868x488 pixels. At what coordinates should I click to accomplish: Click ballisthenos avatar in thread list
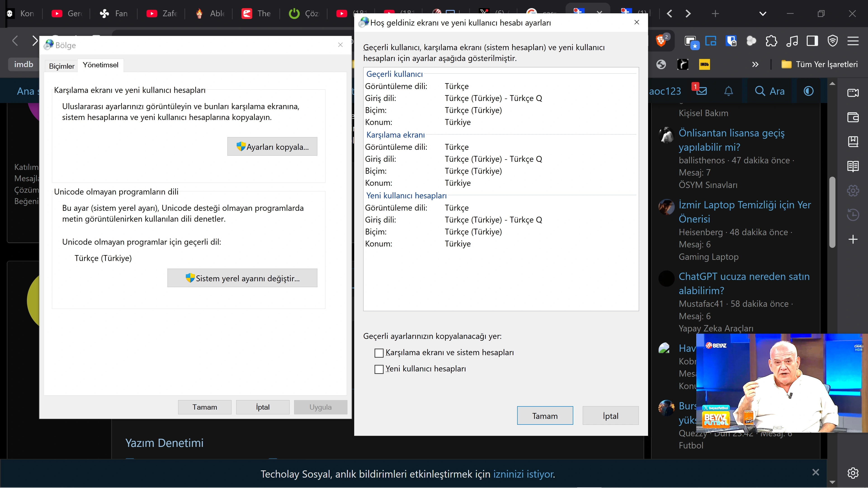666,135
